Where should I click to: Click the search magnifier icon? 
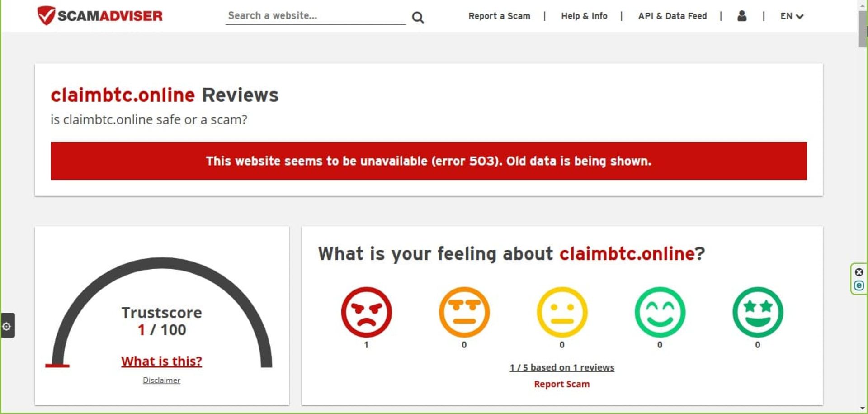(418, 18)
